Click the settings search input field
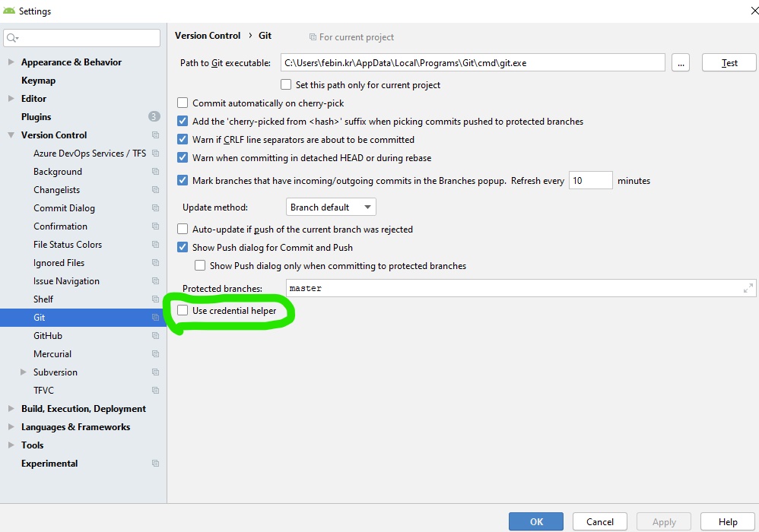Viewport: 759px width, 532px height. [82, 38]
